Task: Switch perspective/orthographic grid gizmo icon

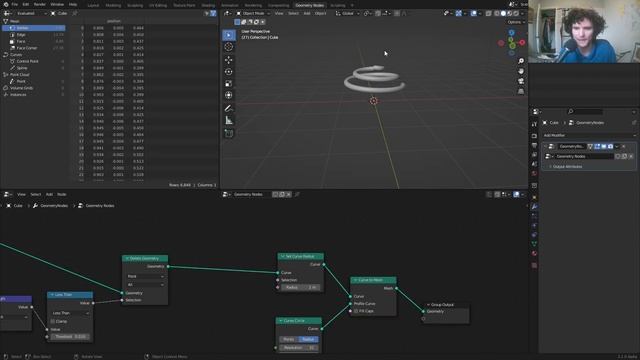Action: tap(521, 91)
